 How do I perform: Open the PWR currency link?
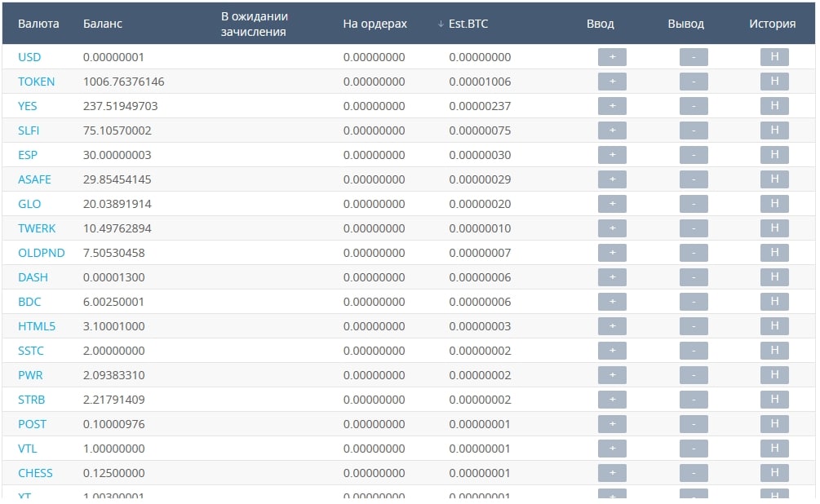coord(30,375)
